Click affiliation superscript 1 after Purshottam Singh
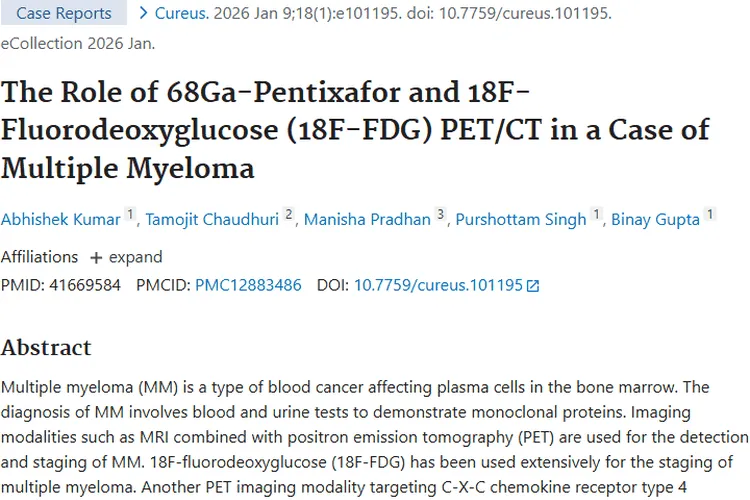The width and height of the screenshot is (750, 500). [x=597, y=215]
